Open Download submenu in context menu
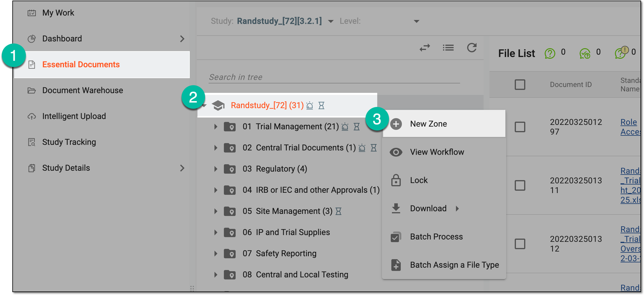The width and height of the screenshot is (644, 295). coord(444,209)
